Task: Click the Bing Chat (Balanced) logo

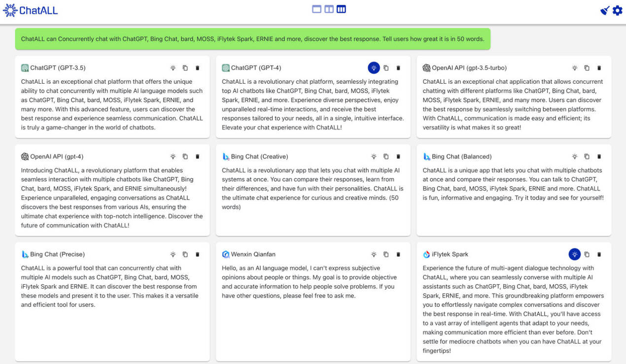Action: click(x=426, y=157)
